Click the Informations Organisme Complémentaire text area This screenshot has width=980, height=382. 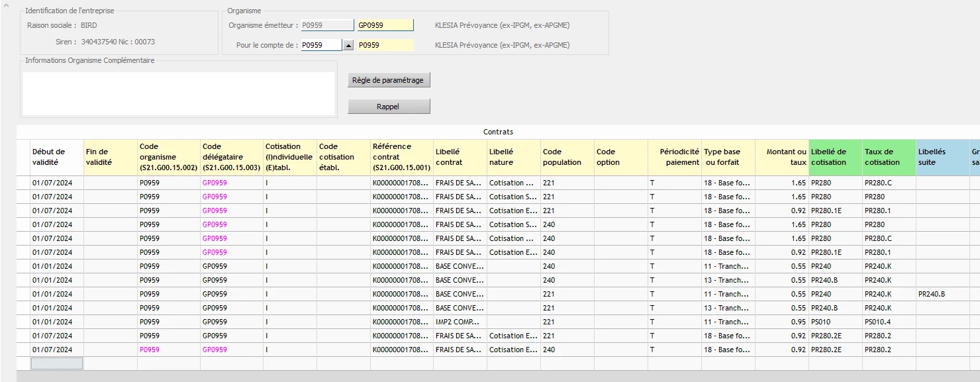(x=179, y=93)
